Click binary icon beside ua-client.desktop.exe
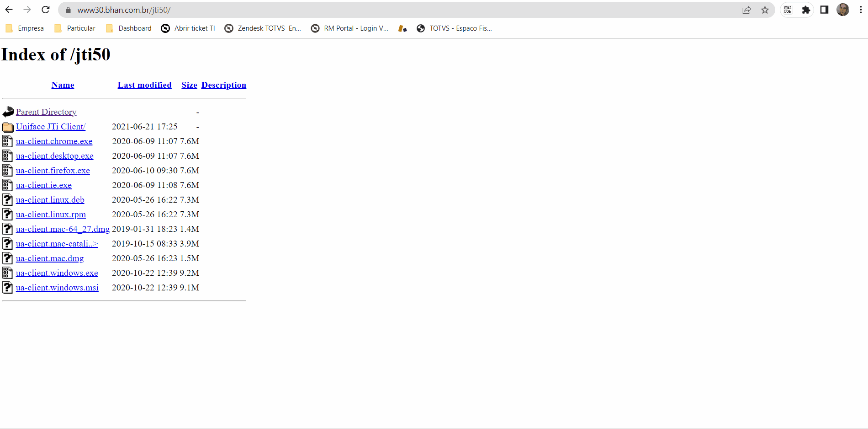The height and width of the screenshot is (429, 868). (x=8, y=156)
